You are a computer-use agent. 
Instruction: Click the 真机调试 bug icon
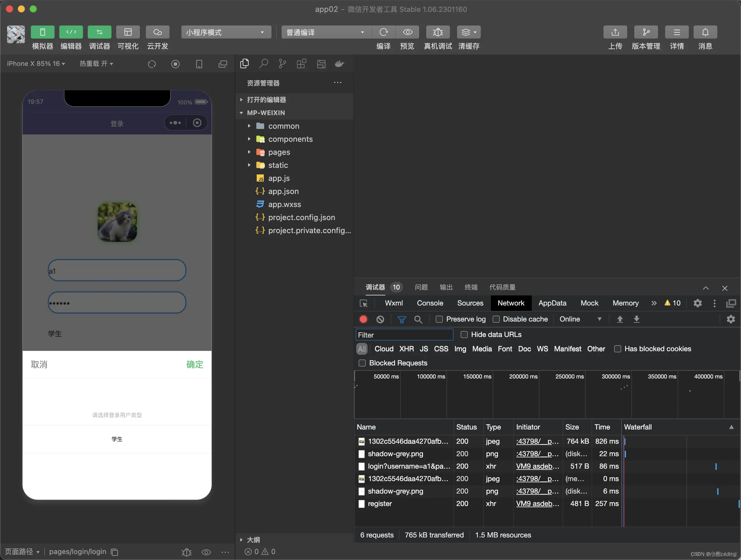(437, 32)
